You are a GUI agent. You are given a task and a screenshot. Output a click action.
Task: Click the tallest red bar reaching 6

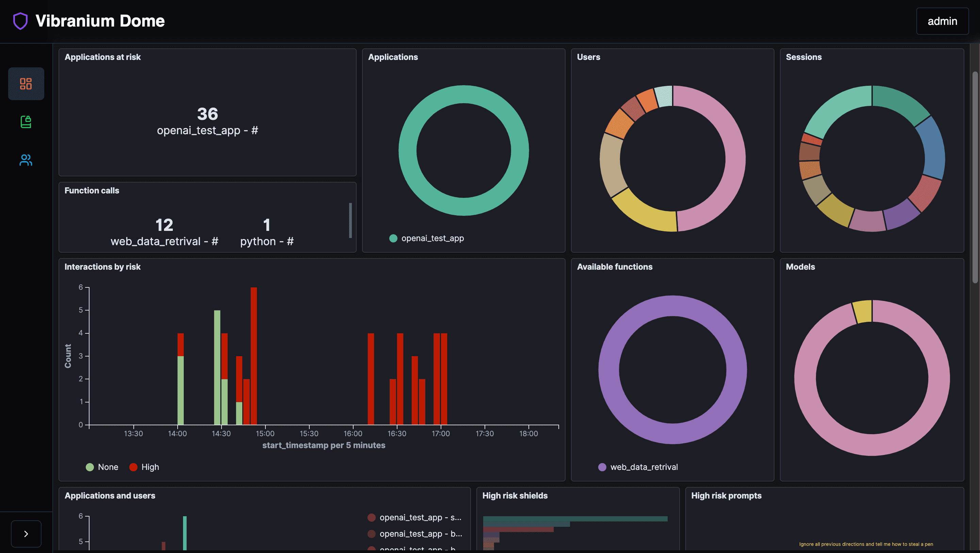tap(254, 356)
